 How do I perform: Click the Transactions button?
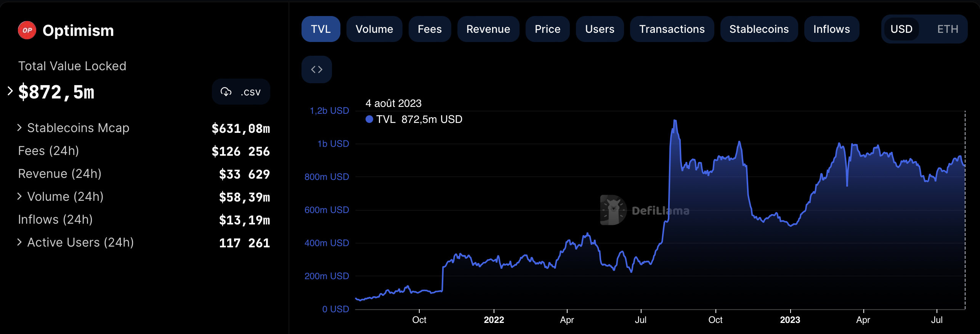(x=672, y=29)
